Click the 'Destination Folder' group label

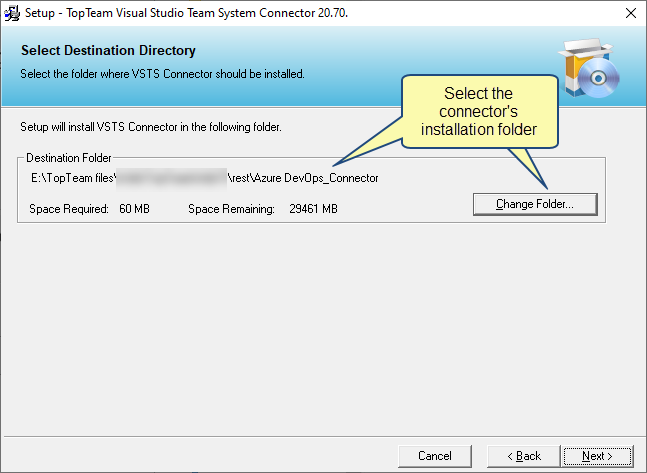[68, 158]
